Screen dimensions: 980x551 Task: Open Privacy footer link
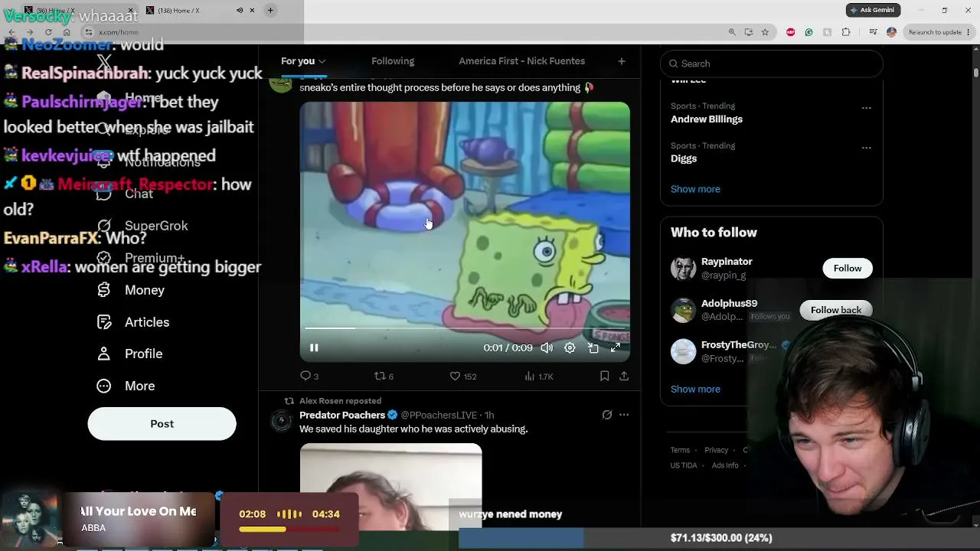pos(717,450)
